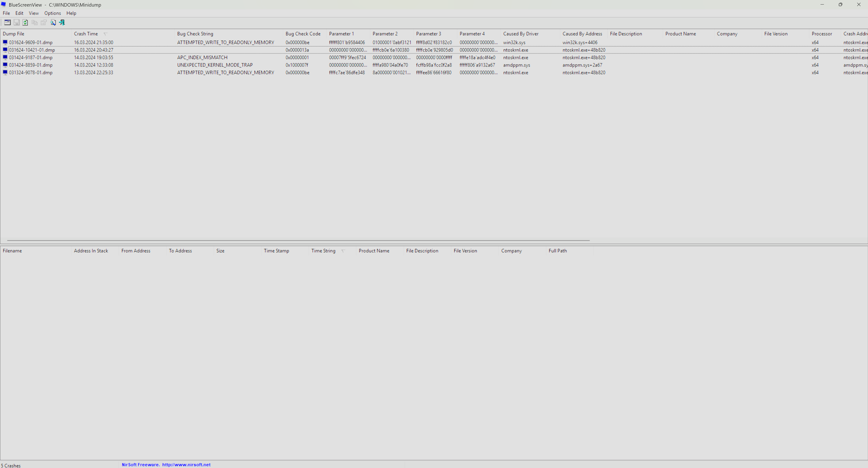Select dump file 031624-9609-01.dmp
The image size is (868, 468).
(x=31, y=43)
